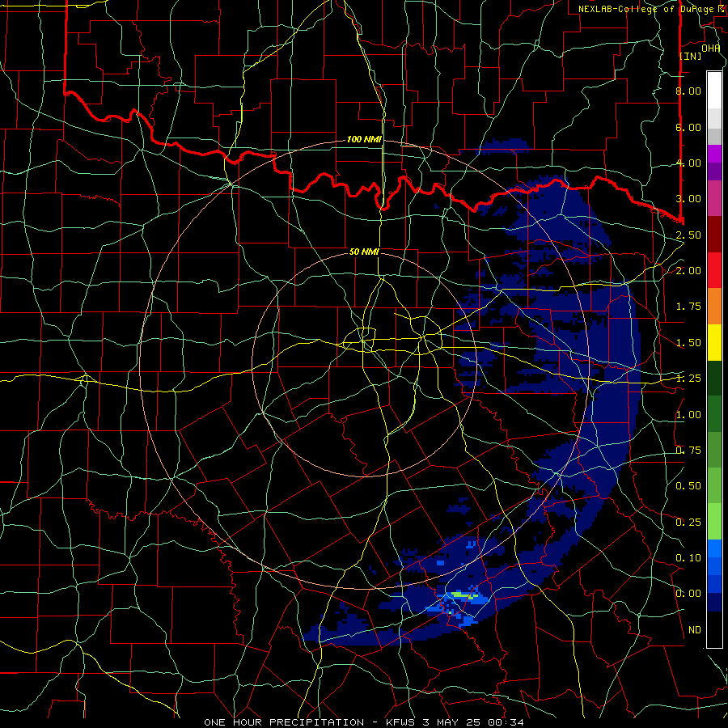The image size is (728, 728).
Task: Click the '3 MAY 25 00:34' timestamp
Action: (473, 722)
